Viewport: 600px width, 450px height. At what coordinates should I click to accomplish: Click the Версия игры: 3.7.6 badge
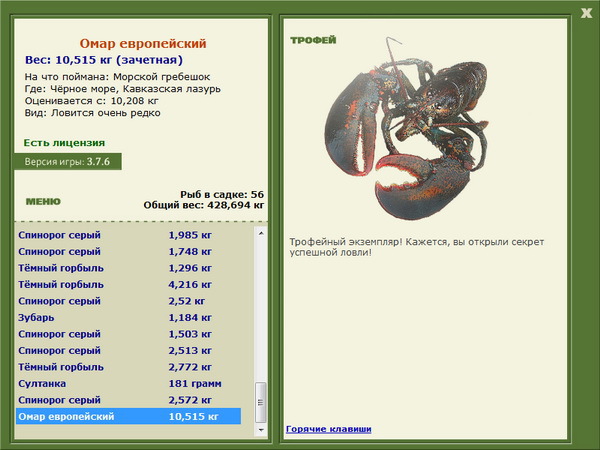tap(68, 161)
